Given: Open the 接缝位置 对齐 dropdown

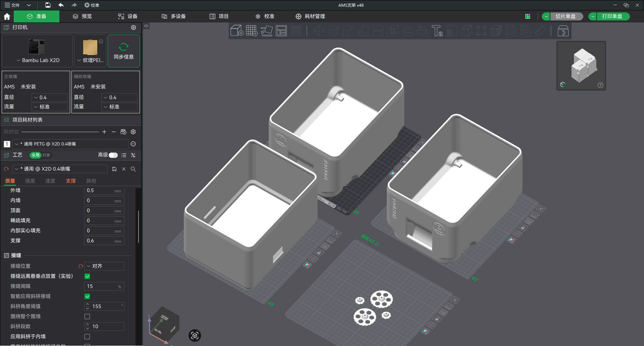Looking at the screenshot, I should pyautogui.click(x=104, y=266).
